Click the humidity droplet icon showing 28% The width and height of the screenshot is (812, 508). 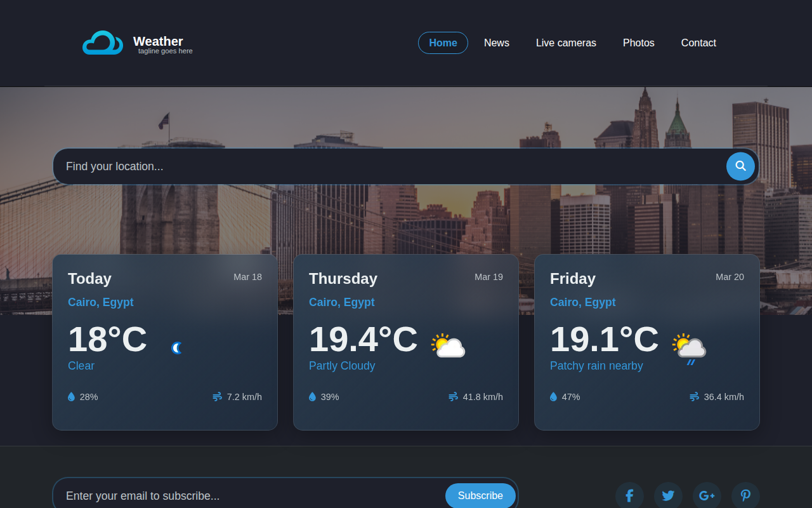pos(70,396)
